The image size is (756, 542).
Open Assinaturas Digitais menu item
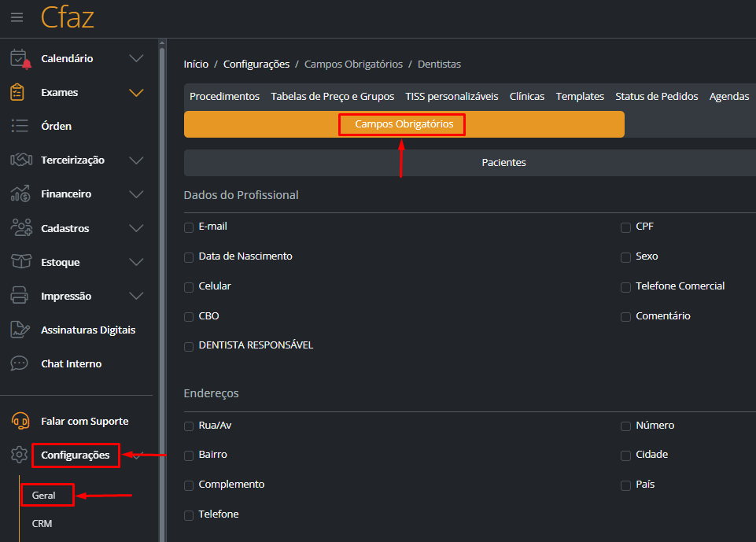tap(88, 330)
